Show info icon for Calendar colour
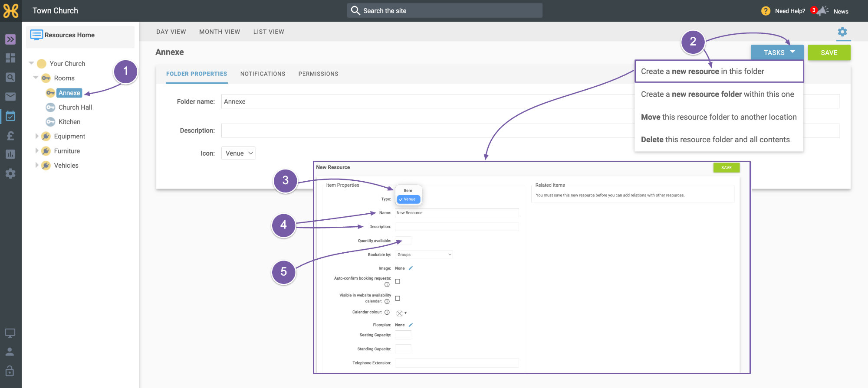The width and height of the screenshot is (868, 388). 387,312
